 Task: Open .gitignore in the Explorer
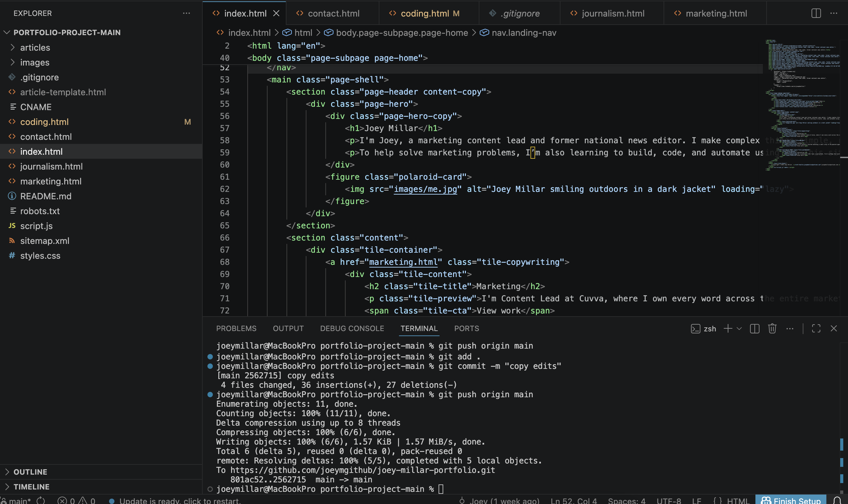pyautogui.click(x=101, y=77)
